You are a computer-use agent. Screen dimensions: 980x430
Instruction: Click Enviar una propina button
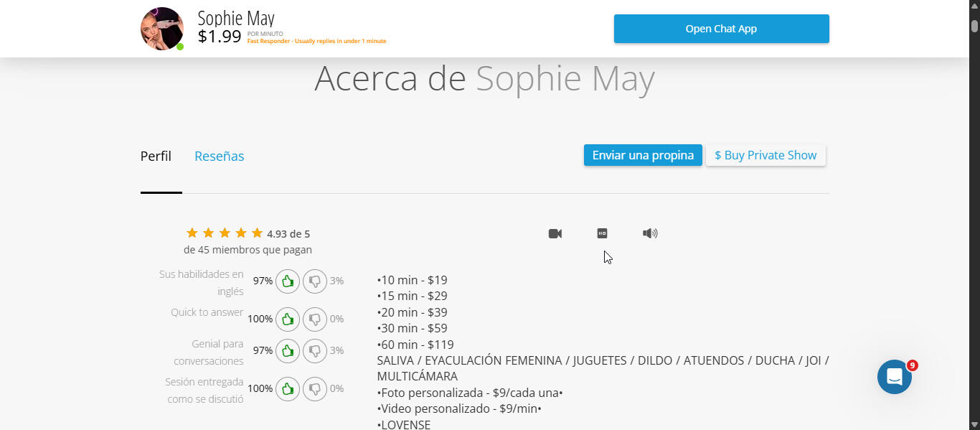(643, 155)
